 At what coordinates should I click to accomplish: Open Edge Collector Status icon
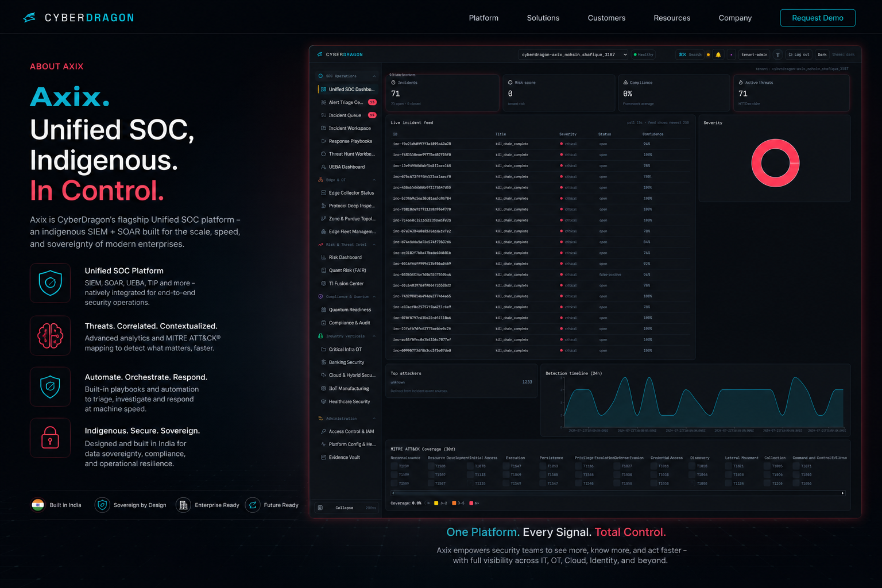pos(323,193)
